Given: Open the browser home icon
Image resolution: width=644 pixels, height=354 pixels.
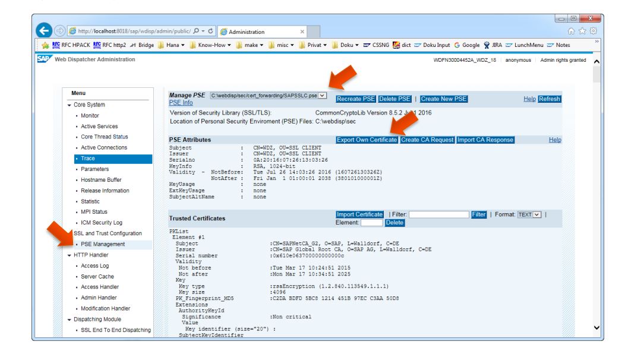Looking at the screenshot, I should point(571,31).
